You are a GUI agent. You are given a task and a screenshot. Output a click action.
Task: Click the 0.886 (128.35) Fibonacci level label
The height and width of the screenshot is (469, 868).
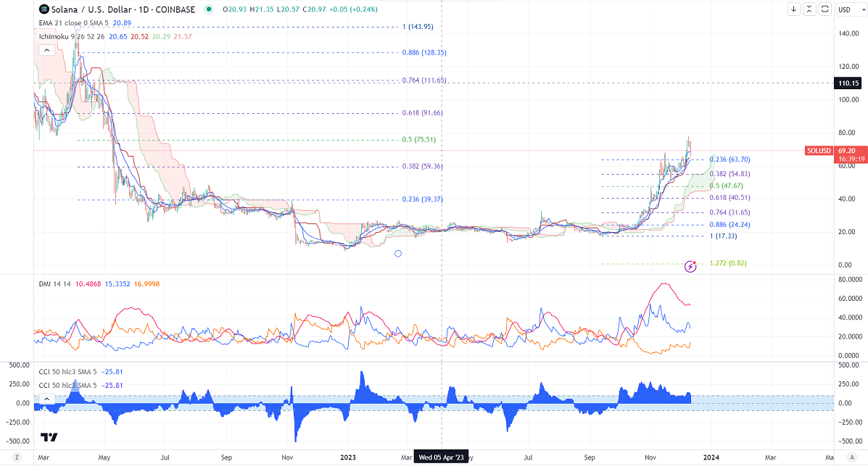click(x=424, y=52)
